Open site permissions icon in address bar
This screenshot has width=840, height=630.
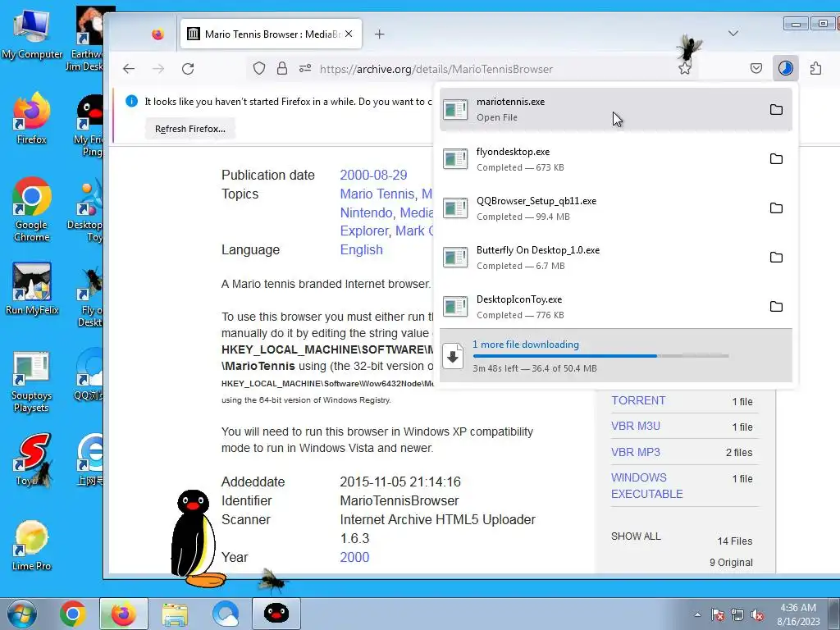coord(305,69)
